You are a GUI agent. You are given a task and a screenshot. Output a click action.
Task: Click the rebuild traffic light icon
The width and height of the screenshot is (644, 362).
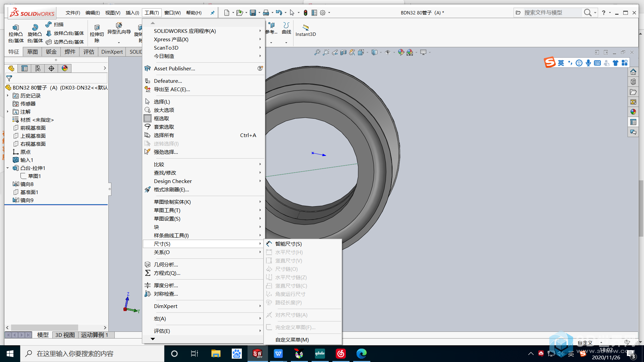click(306, 13)
